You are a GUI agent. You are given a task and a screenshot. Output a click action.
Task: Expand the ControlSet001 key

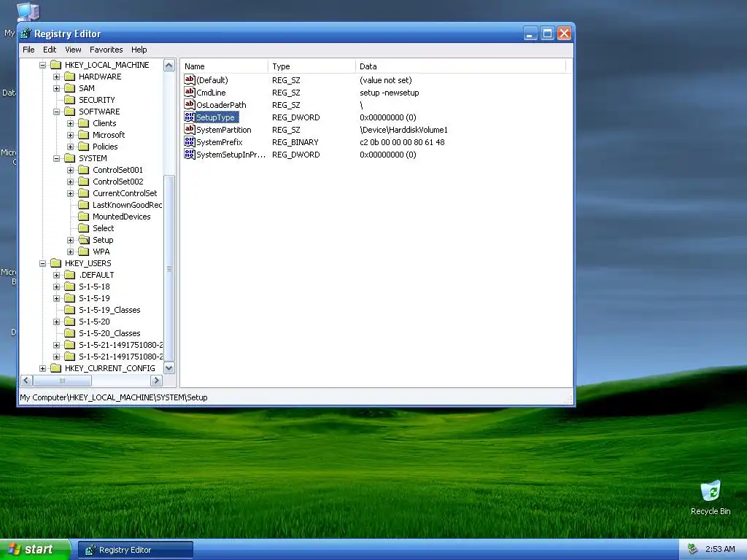click(x=71, y=170)
